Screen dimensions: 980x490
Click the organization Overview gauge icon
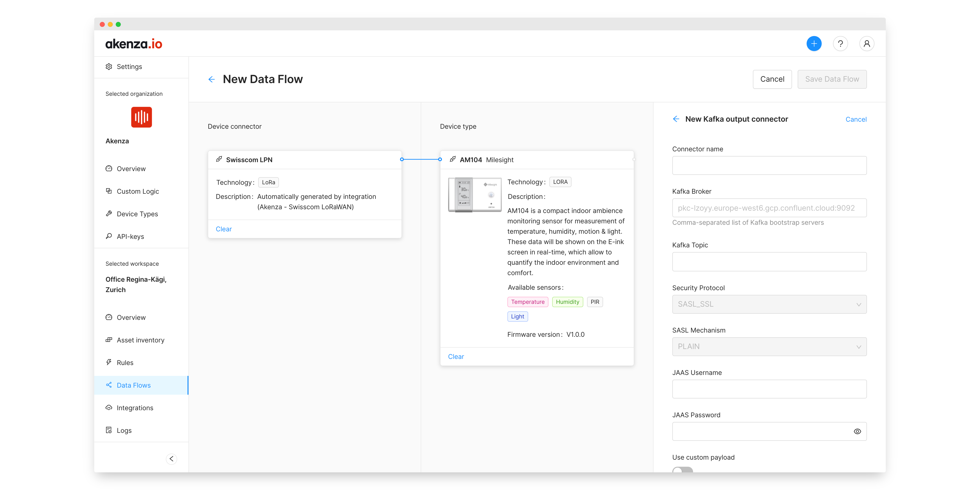click(x=109, y=169)
